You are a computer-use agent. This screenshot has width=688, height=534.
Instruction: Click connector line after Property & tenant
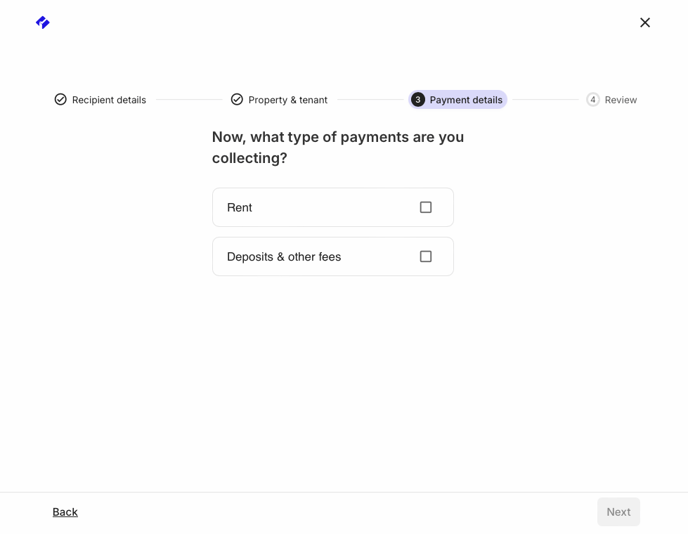point(370,100)
